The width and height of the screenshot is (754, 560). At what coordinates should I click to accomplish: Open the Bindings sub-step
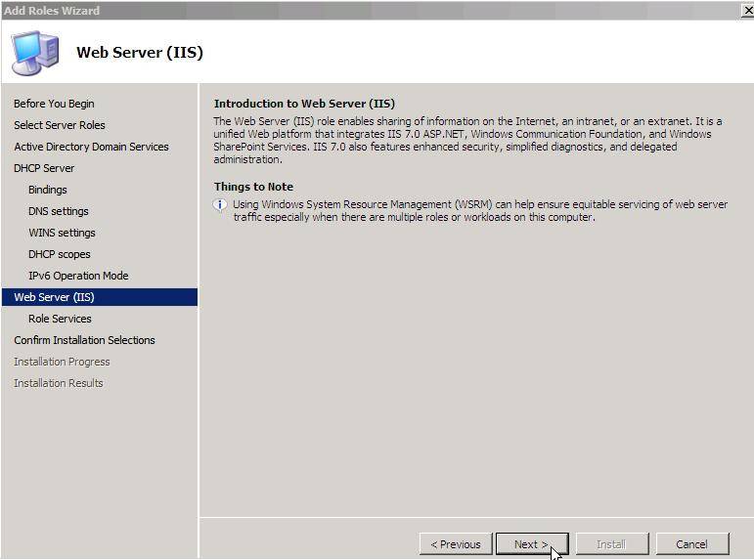tap(48, 190)
